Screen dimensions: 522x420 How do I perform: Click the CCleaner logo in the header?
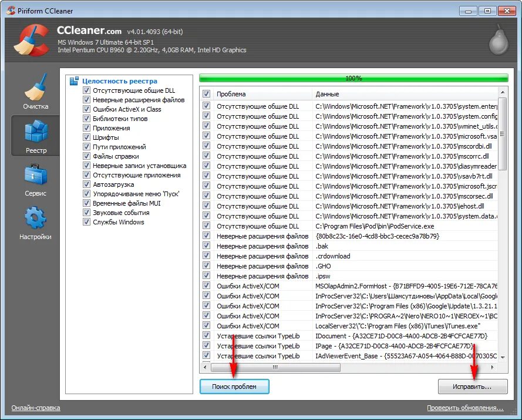[31, 39]
